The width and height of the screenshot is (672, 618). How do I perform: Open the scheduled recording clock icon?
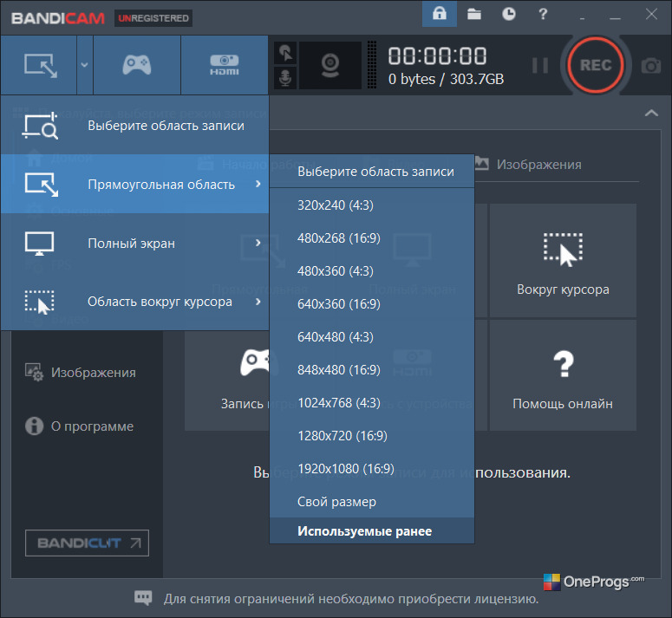tap(509, 14)
